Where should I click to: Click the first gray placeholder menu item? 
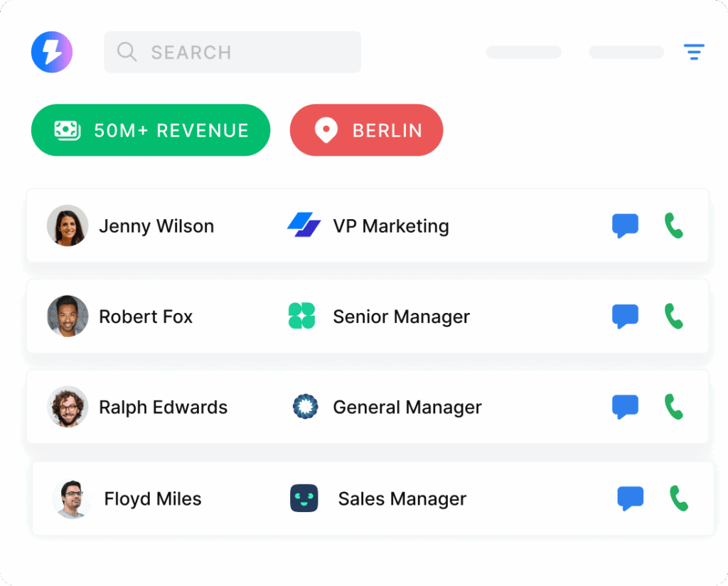524,52
